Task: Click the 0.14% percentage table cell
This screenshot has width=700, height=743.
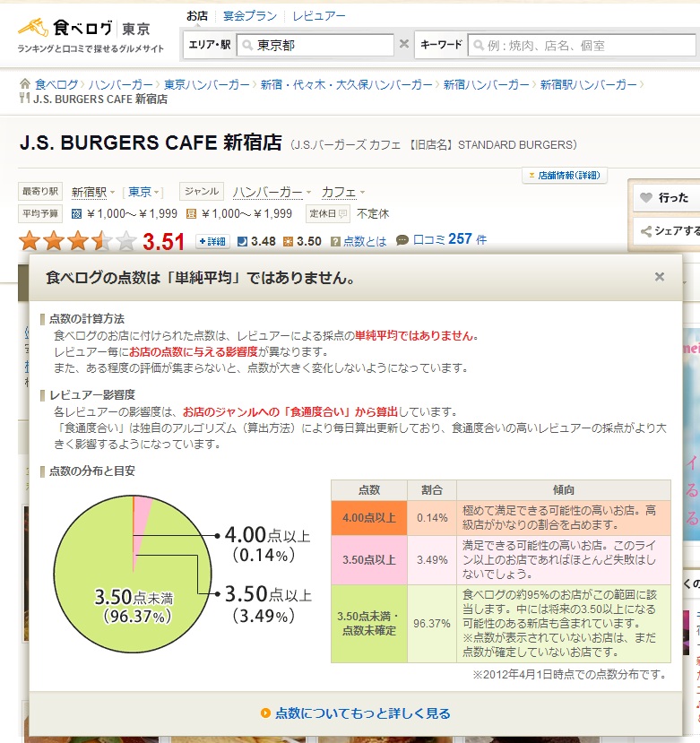Action: click(432, 517)
